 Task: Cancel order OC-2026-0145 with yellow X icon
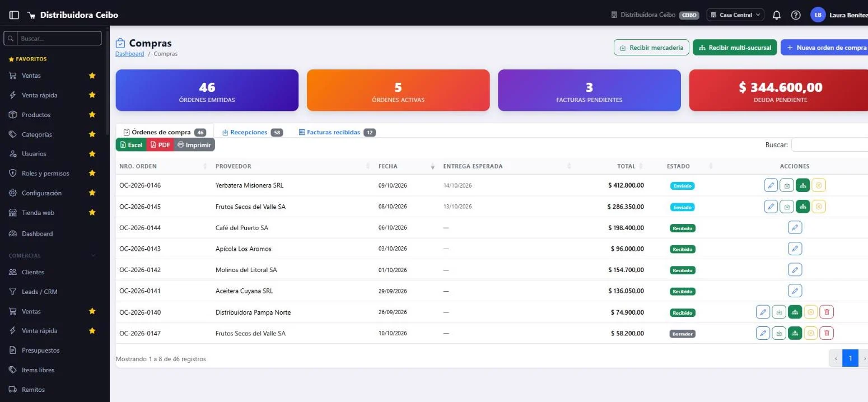[x=819, y=207]
